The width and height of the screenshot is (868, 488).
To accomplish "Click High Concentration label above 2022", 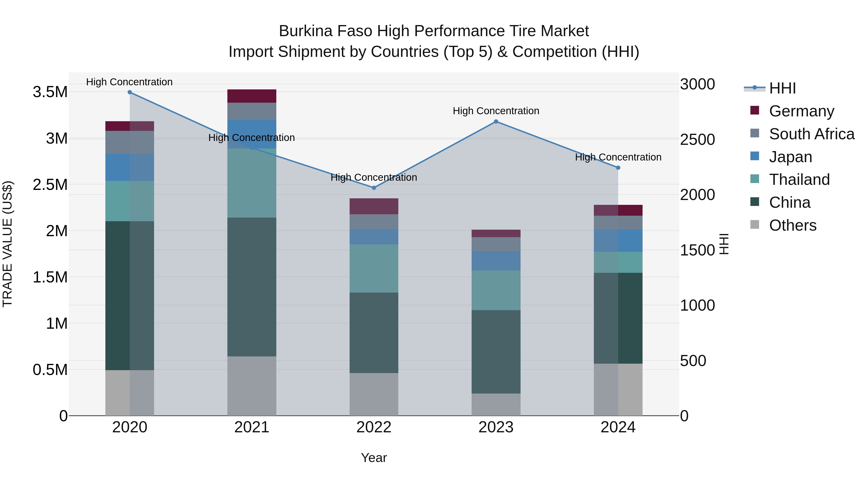I will 374,177.
